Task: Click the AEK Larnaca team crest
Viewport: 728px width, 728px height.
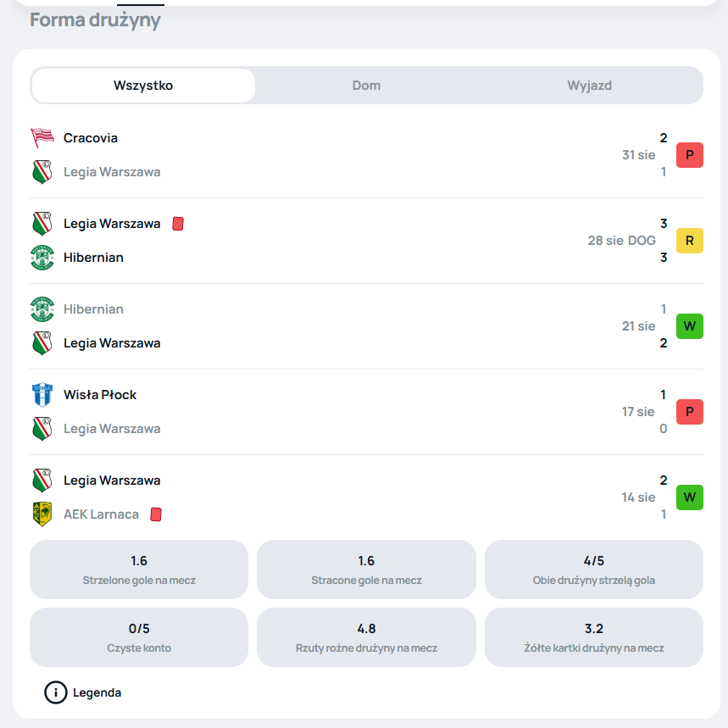Action: tap(42, 514)
